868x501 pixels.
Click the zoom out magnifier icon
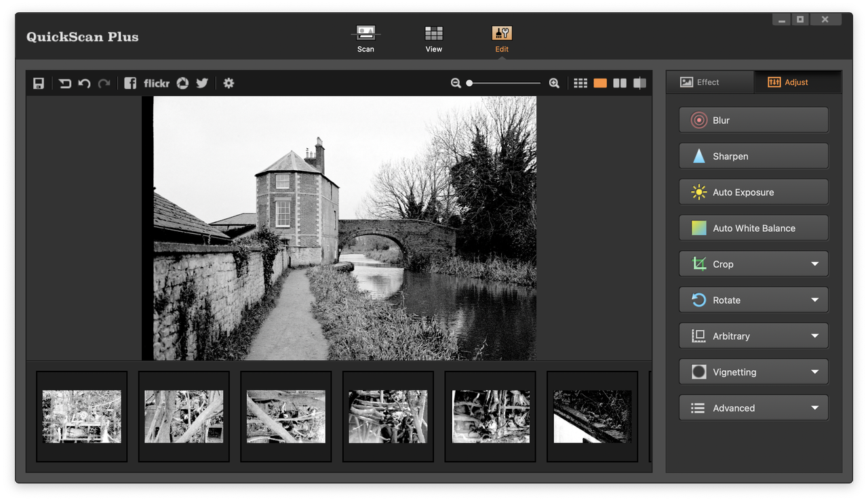pyautogui.click(x=456, y=83)
